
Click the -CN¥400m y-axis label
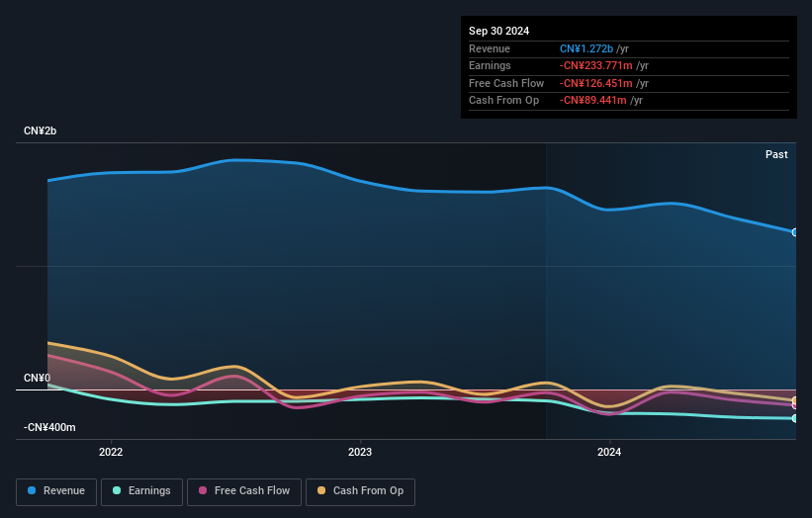tap(49, 427)
